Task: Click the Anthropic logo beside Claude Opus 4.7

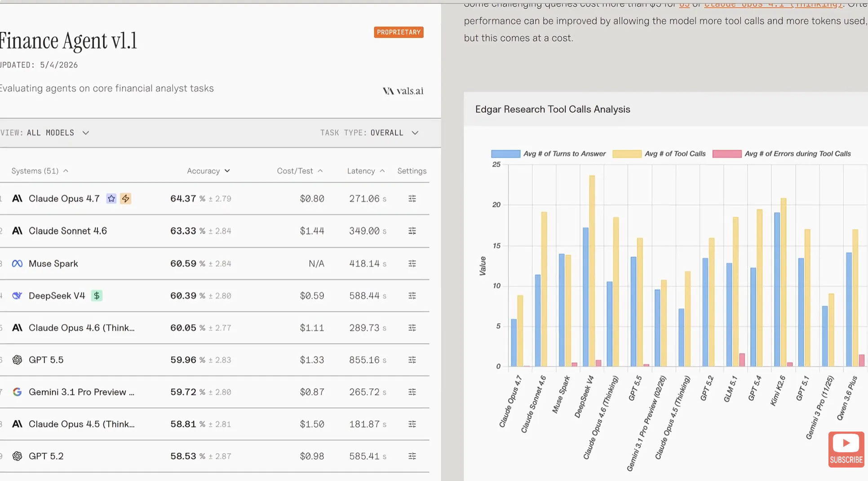Action: (17, 199)
